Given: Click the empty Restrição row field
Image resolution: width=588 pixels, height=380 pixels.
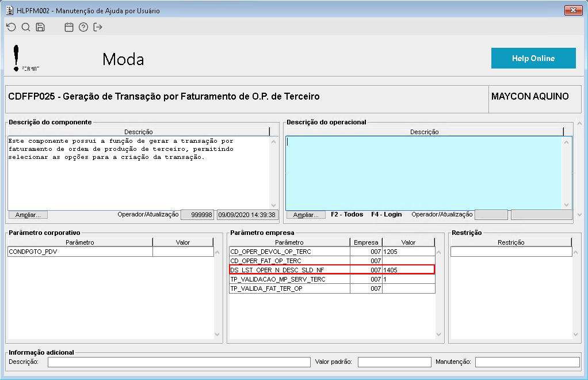Looking at the screenshot, I should point(511,252).
